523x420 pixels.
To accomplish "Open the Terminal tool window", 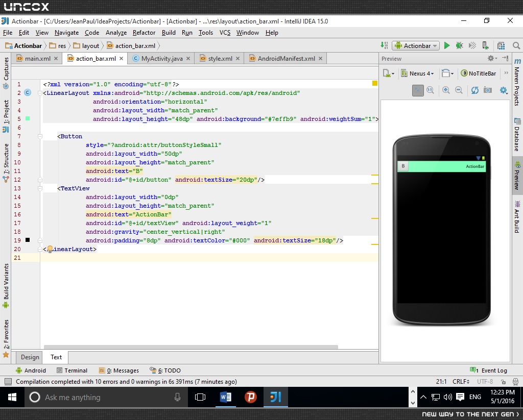I will tap(72, 370).
